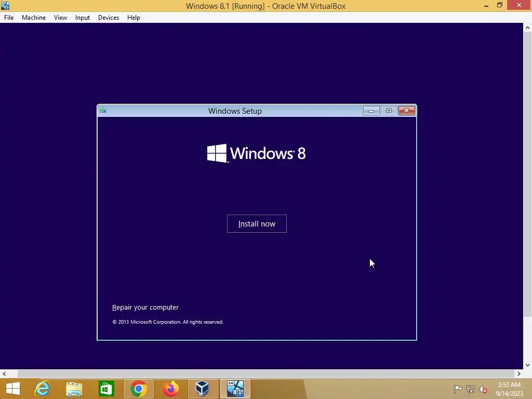Image resolution: width=532 pixels, height=399 pixels.
Task: Close the Windows Setup dialog
Action: tap(406, 111)
